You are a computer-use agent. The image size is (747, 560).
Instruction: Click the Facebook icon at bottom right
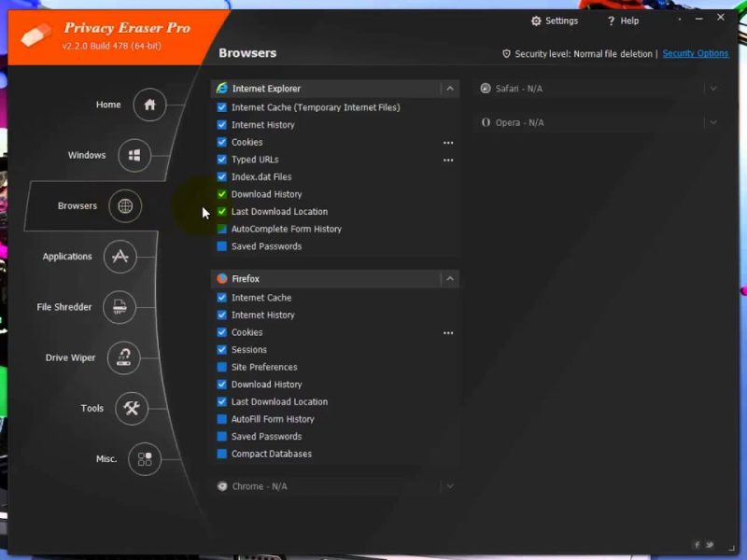697,545
